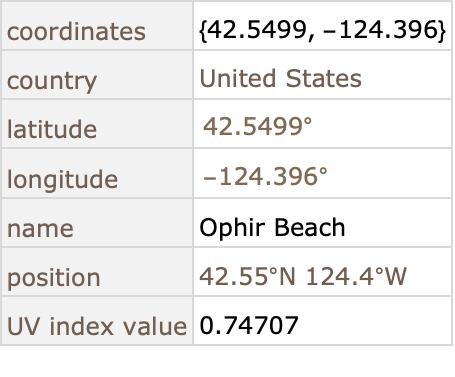Select the longitude value −124.396°
This screenshot has height=377, width=455.
coord(265,176)
